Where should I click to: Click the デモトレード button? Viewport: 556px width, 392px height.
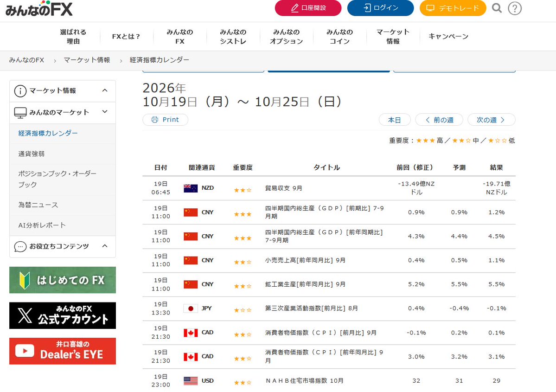click(453, 8)
